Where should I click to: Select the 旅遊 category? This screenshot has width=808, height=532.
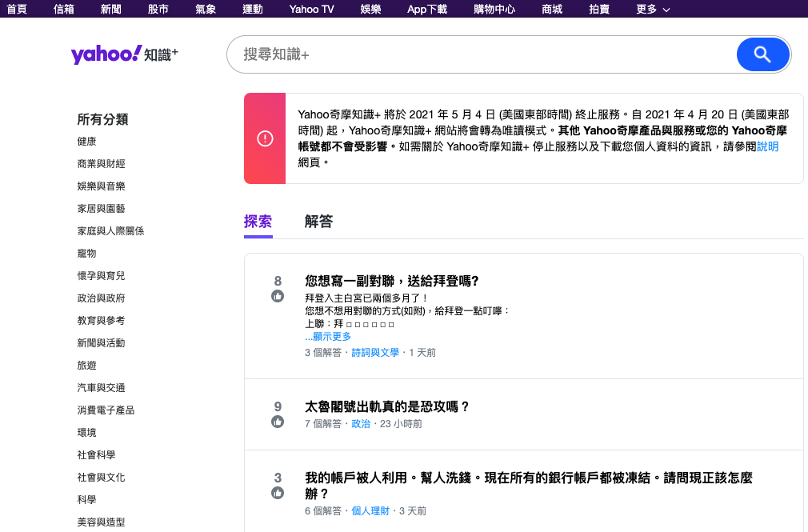[x=86, y=366]
